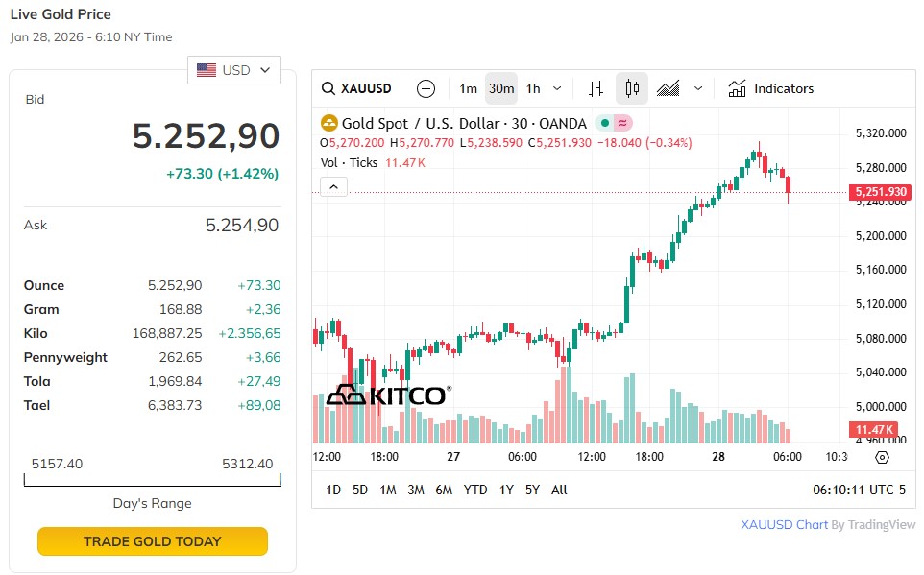Click the XAUUSD symbol search icon

328,88
